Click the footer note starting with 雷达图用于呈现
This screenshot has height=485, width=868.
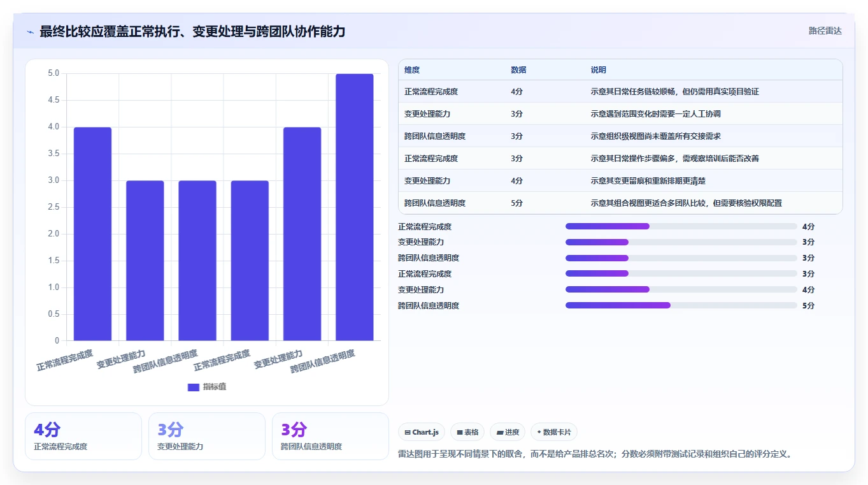pyautogui.click(x=595, y=454)
